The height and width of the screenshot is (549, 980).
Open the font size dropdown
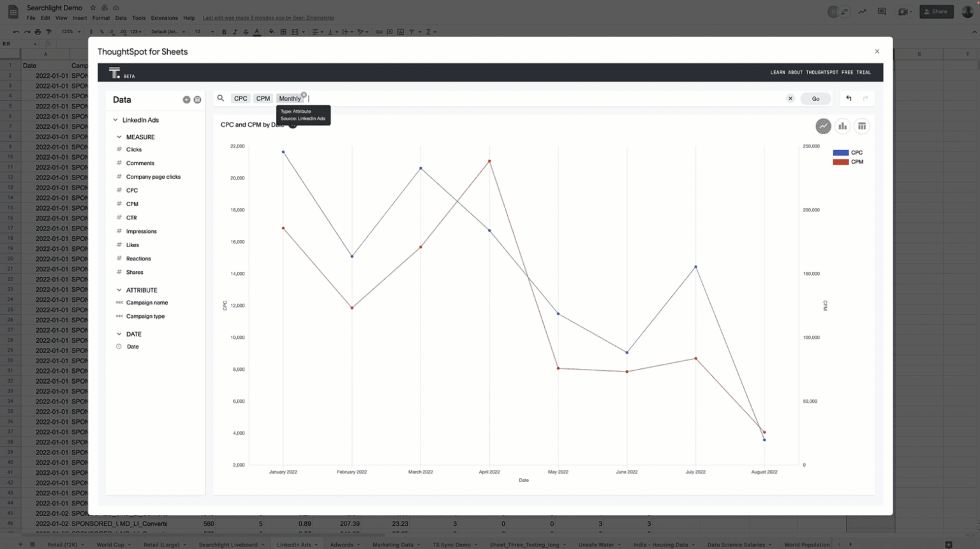204,31
